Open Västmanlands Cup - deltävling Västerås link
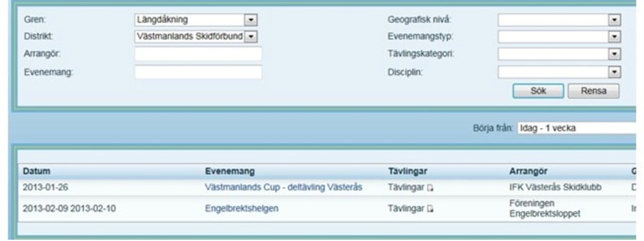 point(283,188)
